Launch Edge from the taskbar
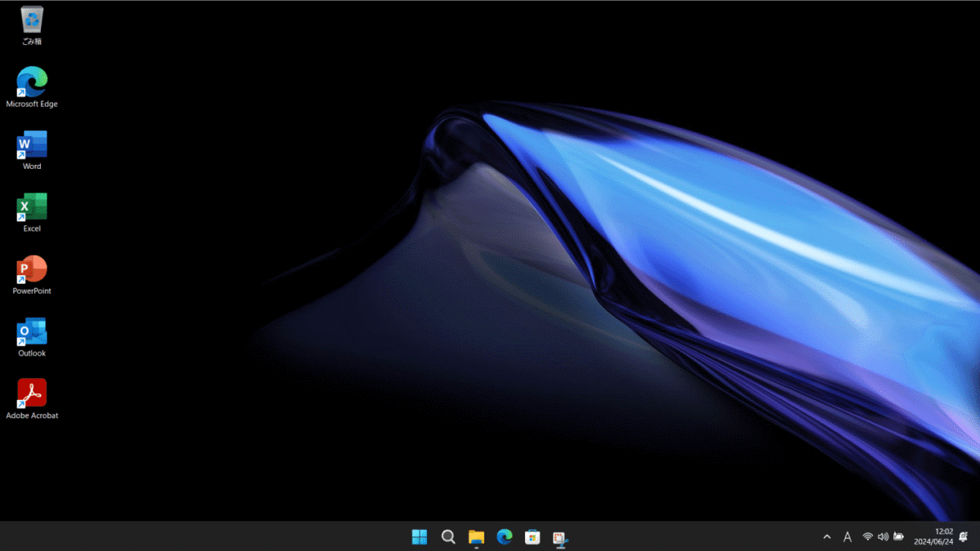This screenshot has width=980, height=551. (x=505, y=536)
